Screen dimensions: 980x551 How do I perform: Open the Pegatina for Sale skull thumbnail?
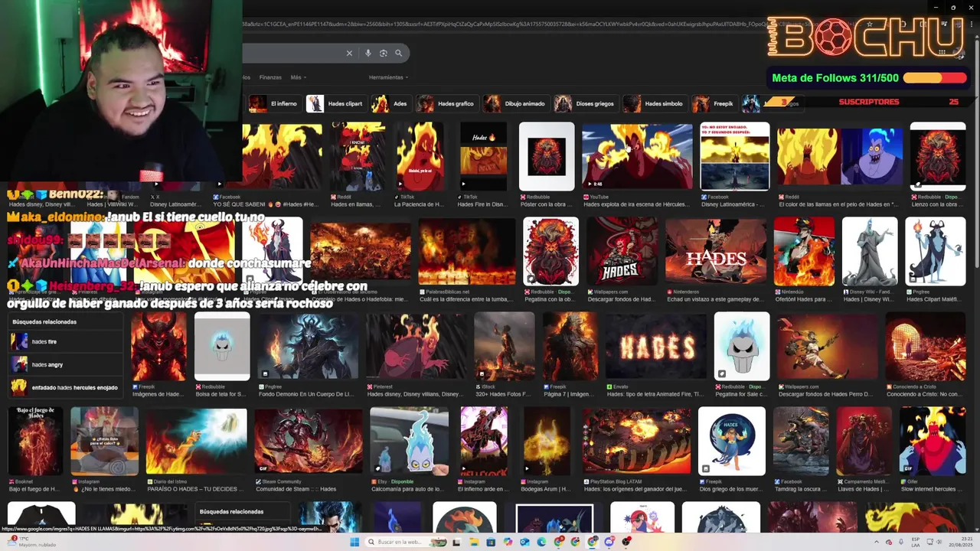click(742, 347)
